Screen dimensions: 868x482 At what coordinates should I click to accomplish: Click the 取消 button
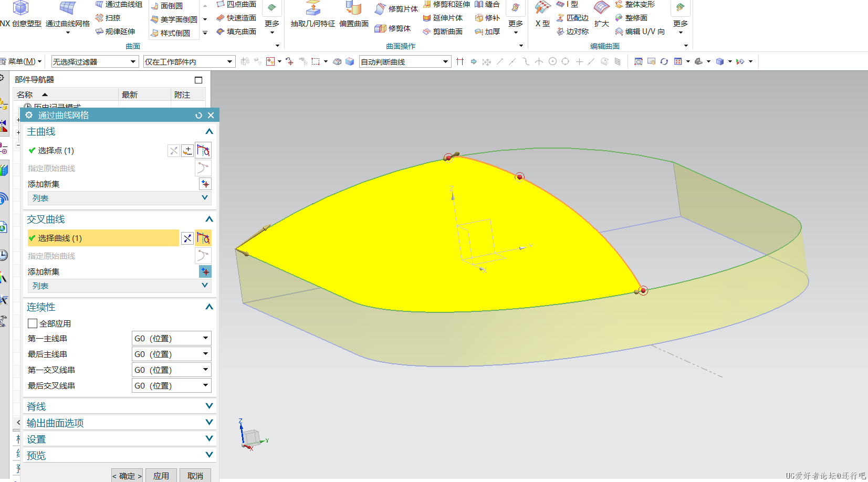[195, 476]
